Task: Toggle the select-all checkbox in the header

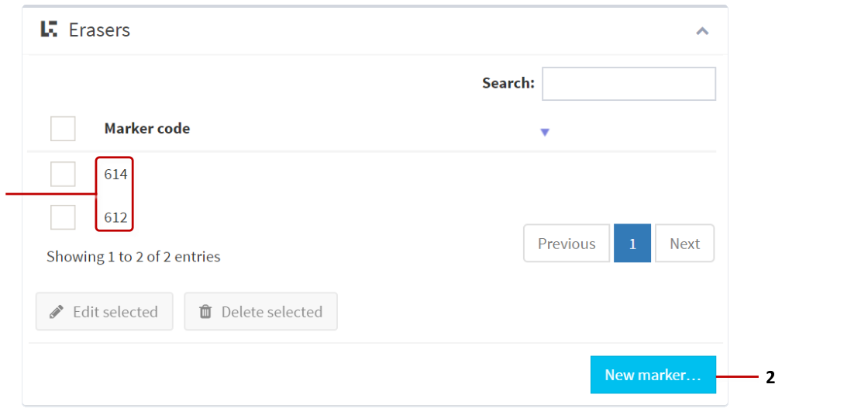Action: pos(63,129)
